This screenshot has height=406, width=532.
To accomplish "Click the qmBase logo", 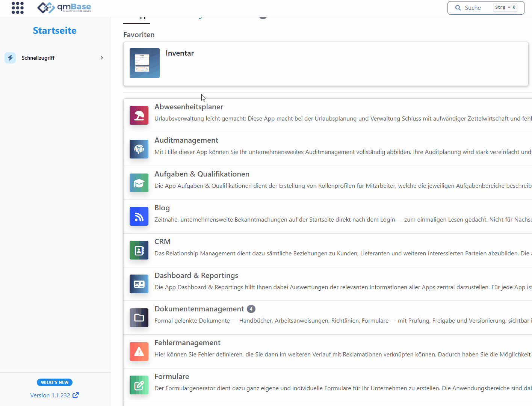I will (64, 8).
